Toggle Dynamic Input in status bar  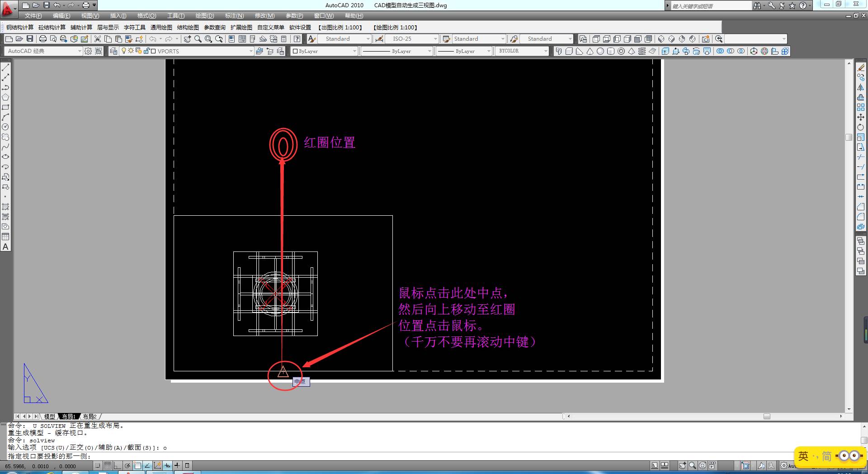point(167,465)
